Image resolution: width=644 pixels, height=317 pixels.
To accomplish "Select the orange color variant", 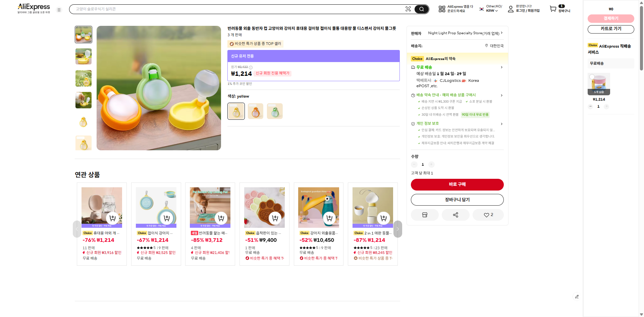I will point(255,111).
